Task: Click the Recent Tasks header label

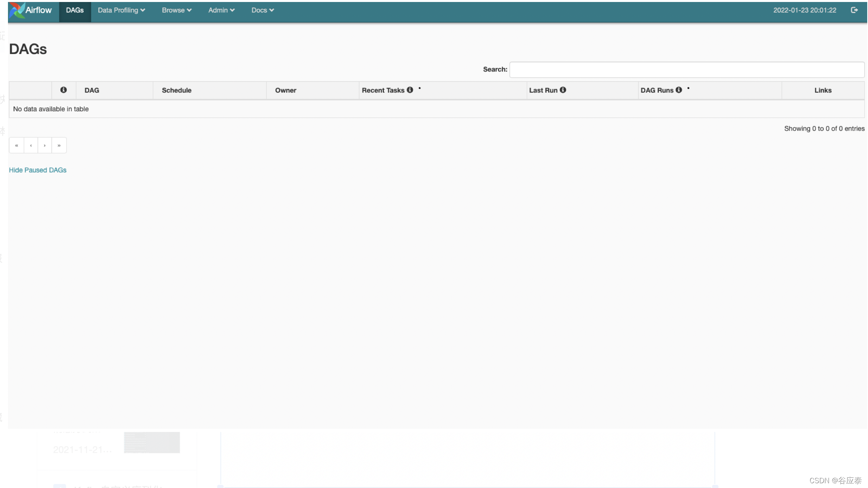Action: [383, 90]
